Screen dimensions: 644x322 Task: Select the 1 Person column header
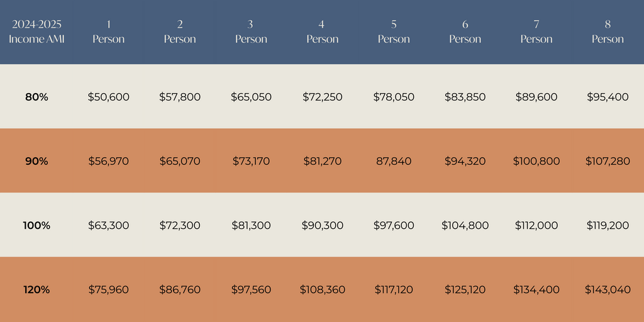tap(108, 31)
